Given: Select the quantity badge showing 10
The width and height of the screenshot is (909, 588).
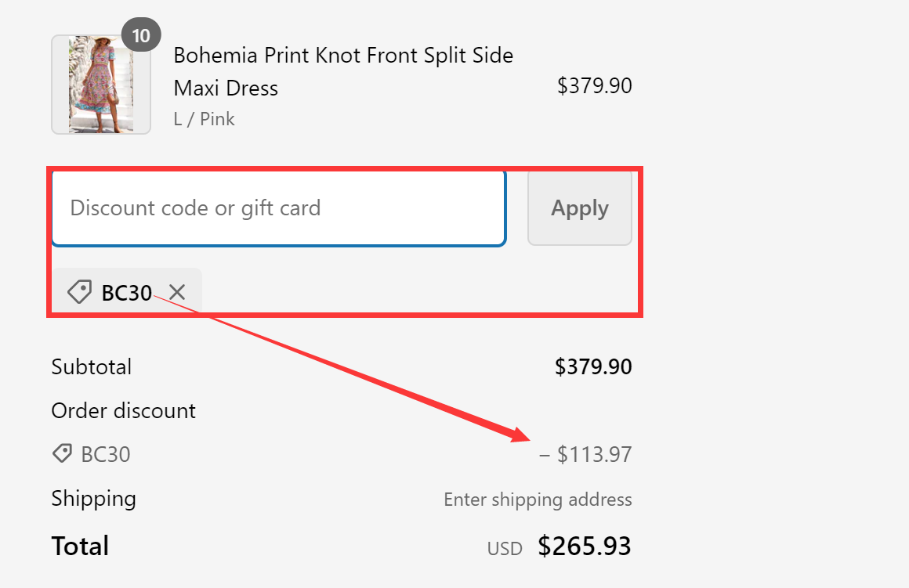Looking at the screenshot, I should [142, 34].
